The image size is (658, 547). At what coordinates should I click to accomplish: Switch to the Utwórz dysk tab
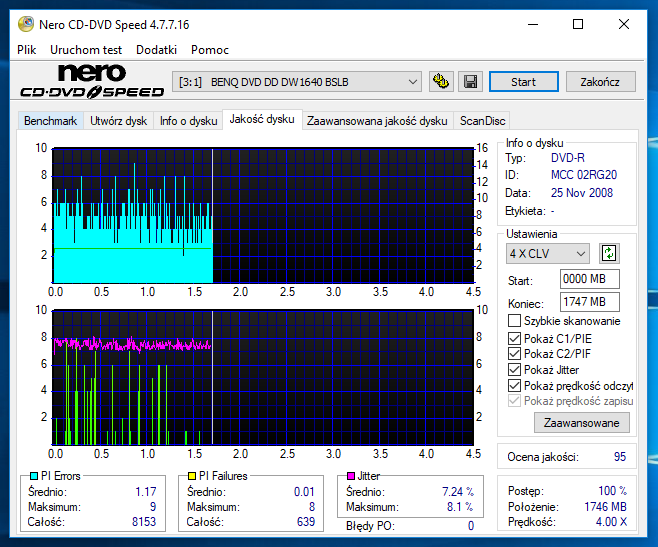click(x=118, y=121)
